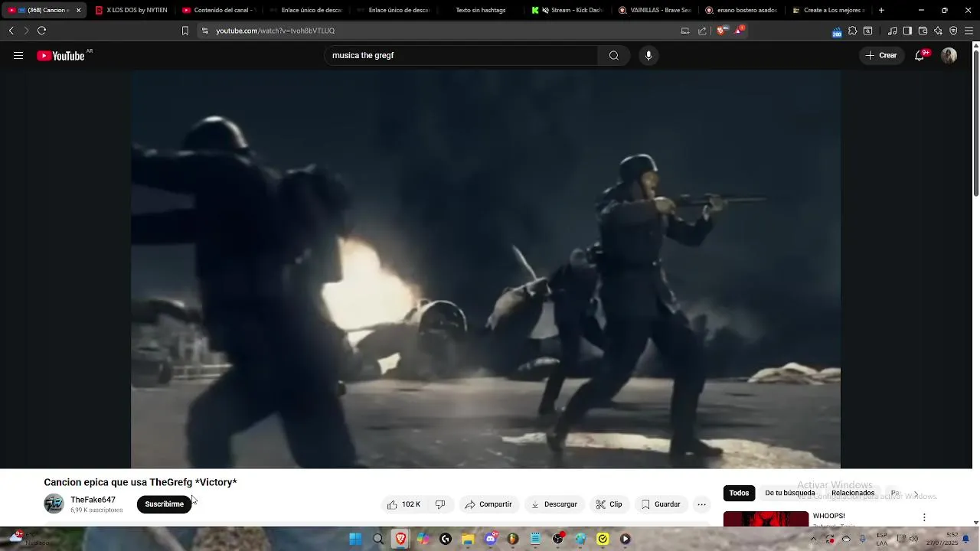Dislike the video with thumbs down
Screen dimensions: 980x551
click(440, 504)
